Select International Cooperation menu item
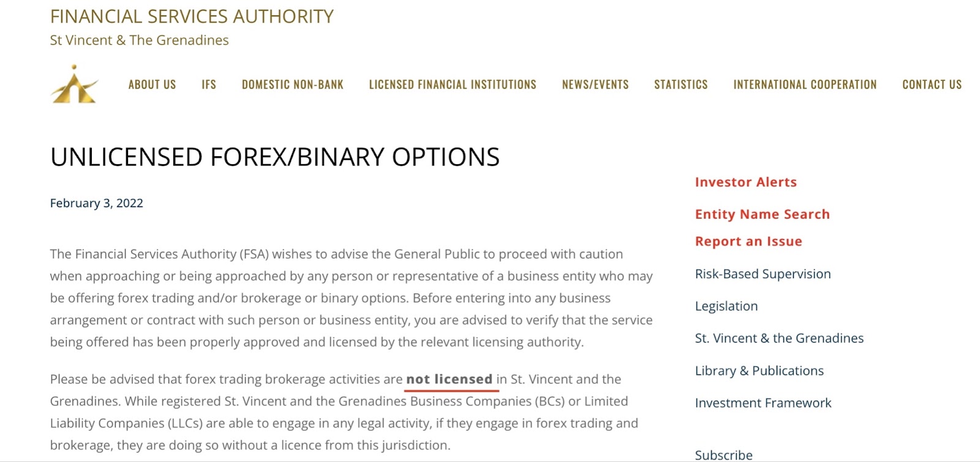This screenshot has width=980, height=462. pyautogui.click(x=805, y=85)
